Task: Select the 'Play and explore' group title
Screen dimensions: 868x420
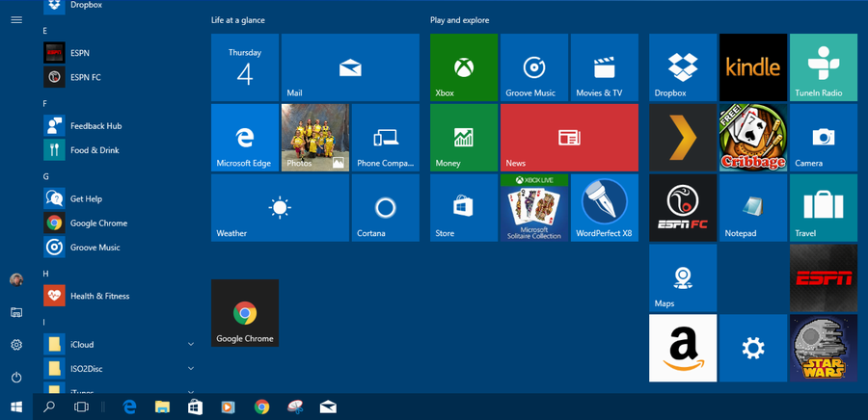Action: (x=459, y=20)
